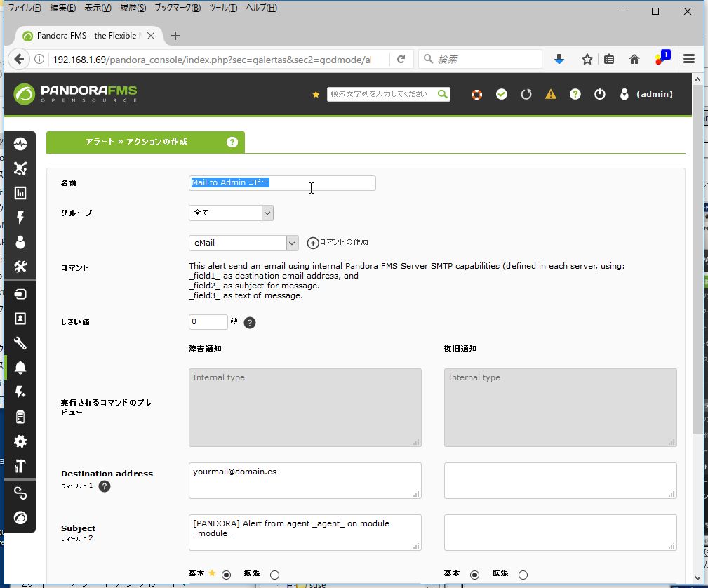This screenshot has width=708, height=588.
Task: Open the browser hamburger menu
Action: tap(689, 59)
